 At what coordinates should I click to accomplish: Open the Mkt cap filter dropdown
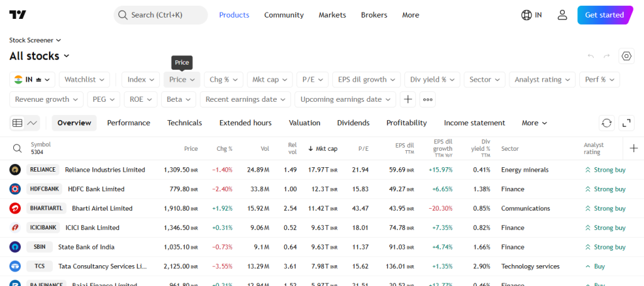tap(270, 80)
